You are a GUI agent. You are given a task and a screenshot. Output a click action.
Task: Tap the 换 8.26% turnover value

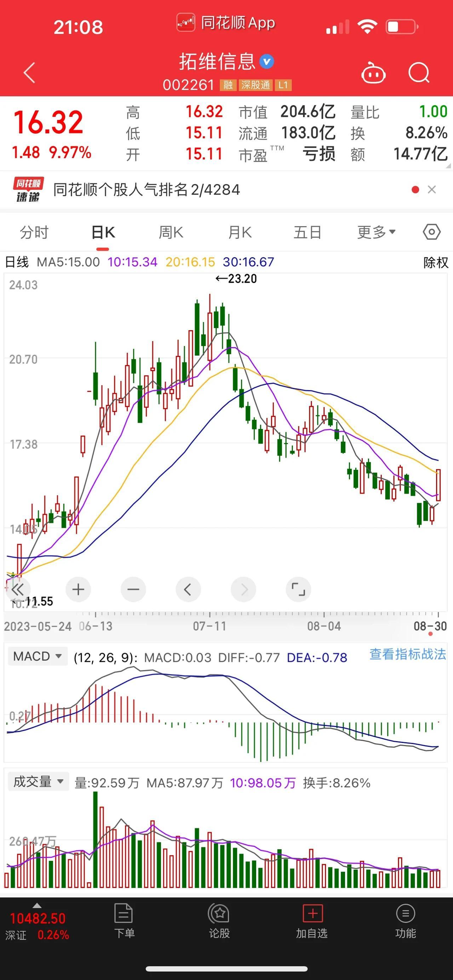coord(426,133)
